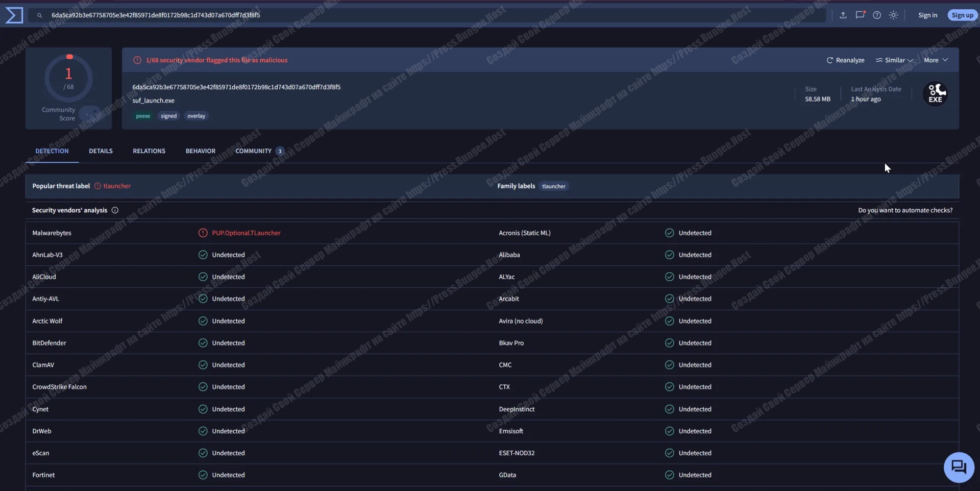Click the info icon beside Security vendors' analysis

[x=115, y=210]
